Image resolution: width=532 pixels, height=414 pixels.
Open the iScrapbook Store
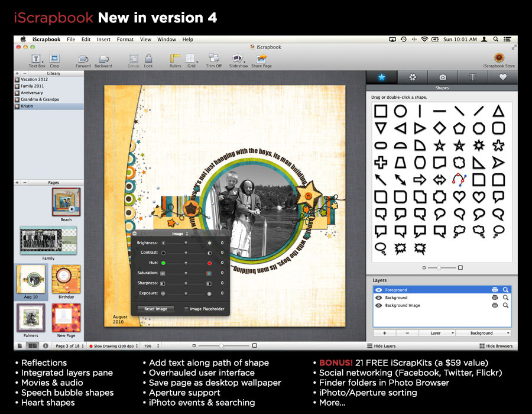pos(499,60)
